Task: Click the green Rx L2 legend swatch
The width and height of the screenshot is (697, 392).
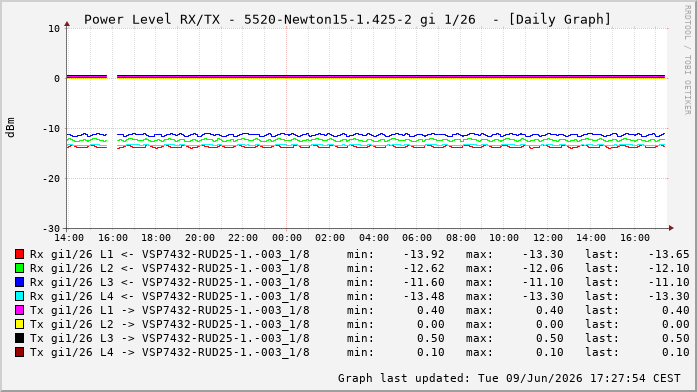Action: [x=19, y=268]
